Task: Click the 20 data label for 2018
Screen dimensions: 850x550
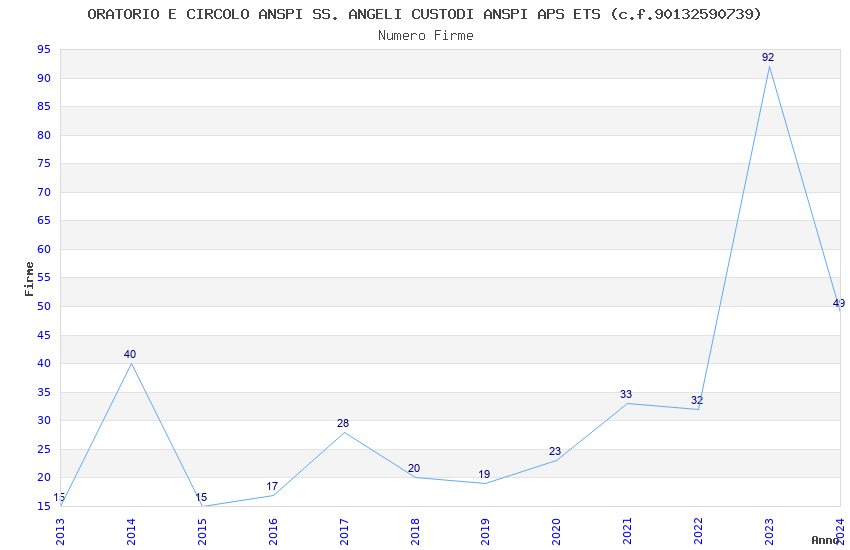Action: click(x=414, y=468)
